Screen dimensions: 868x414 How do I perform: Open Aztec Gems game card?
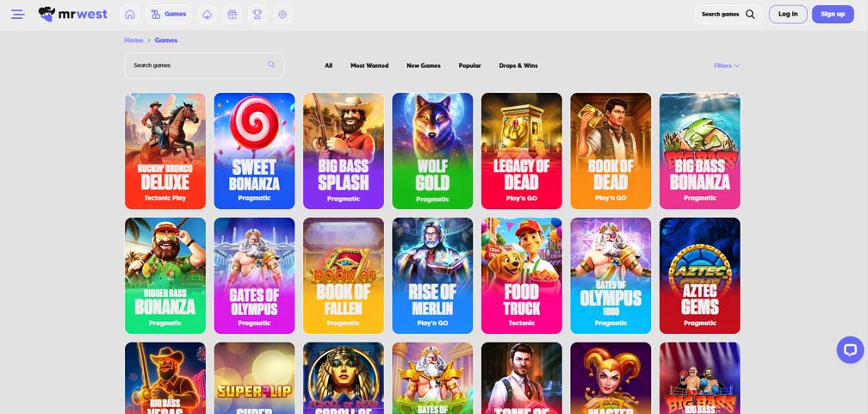pos(700,275)
